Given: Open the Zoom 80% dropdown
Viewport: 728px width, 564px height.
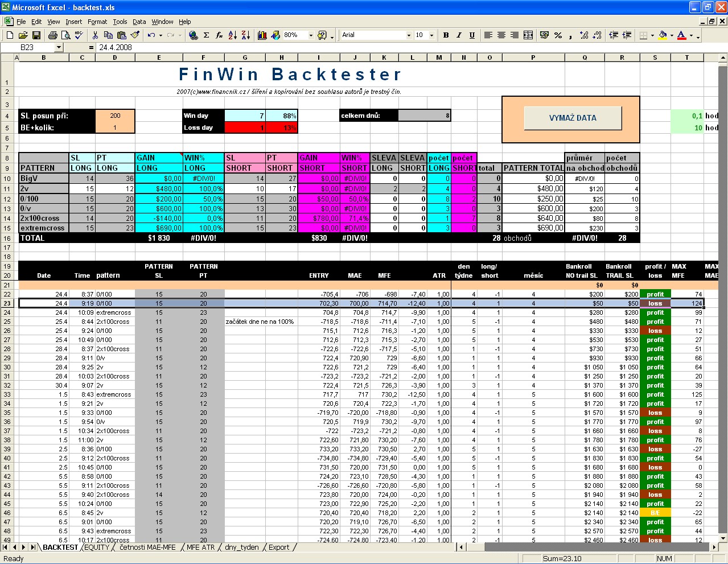Looking at the screenshot, I should 311,35.
